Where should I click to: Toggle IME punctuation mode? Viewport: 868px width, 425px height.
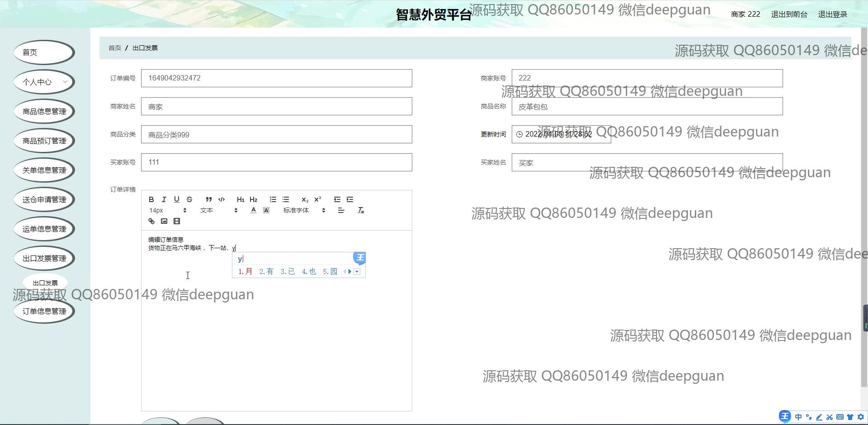tap(809, 417)
